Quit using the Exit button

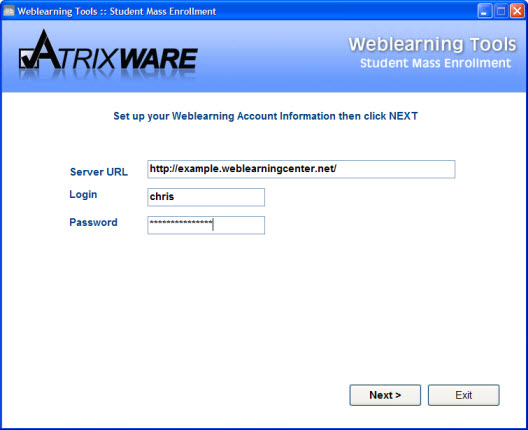tap(463, 395)
